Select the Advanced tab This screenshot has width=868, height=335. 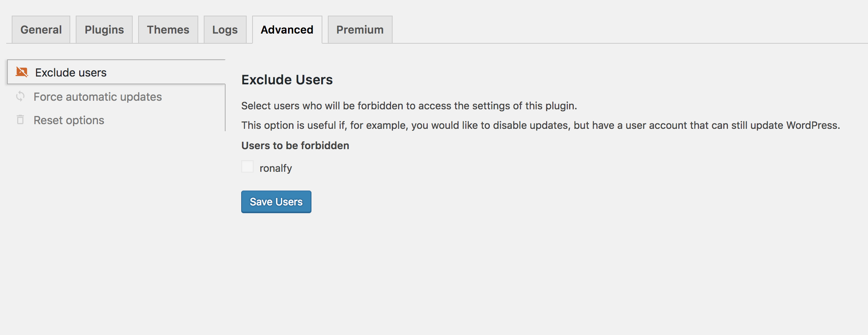pos(287,30)
